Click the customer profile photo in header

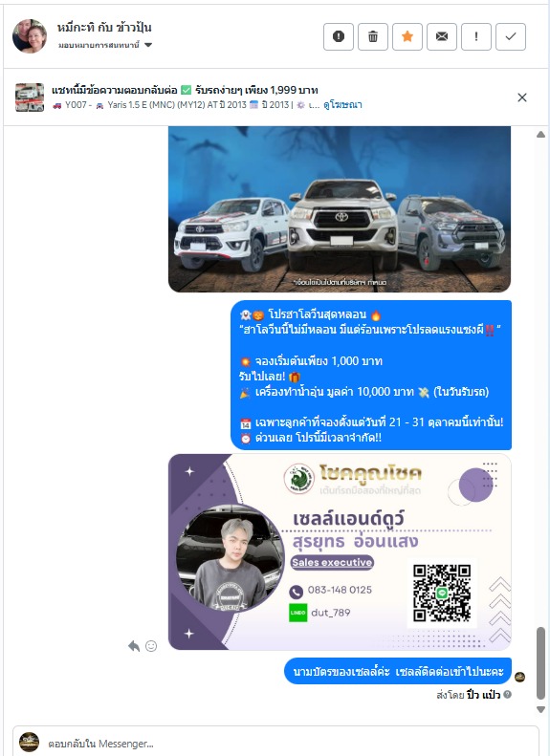(30, 36)
